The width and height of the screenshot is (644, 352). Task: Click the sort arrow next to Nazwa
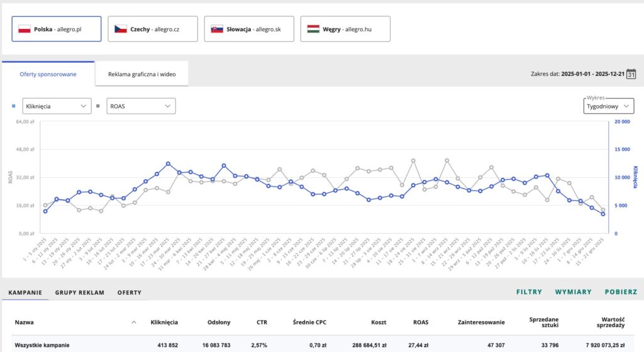[133, 322]
